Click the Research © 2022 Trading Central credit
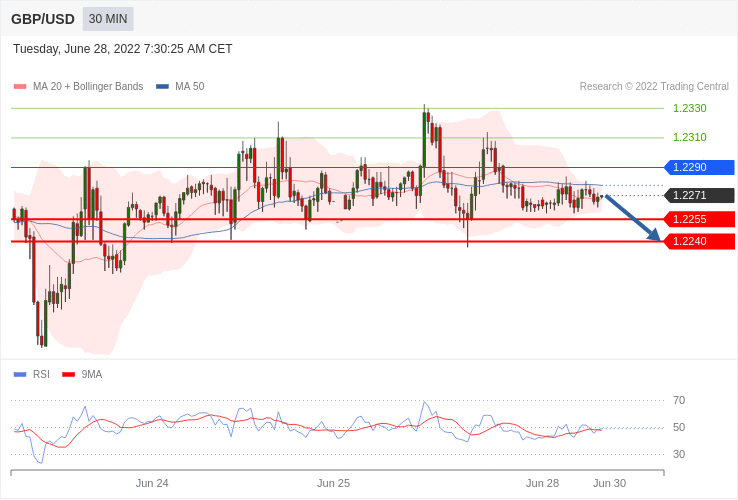This screenshot has width=738, height=500. tap(654, 87)
